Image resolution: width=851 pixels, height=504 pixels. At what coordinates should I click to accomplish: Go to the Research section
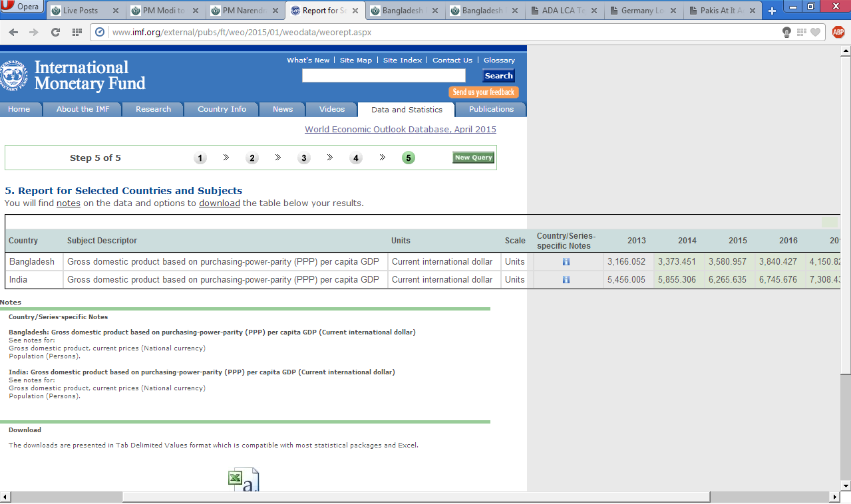(x=154, y=109)
